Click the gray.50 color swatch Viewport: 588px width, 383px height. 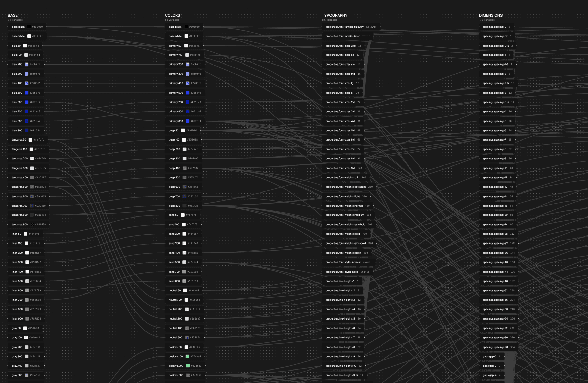coord(25,328)
